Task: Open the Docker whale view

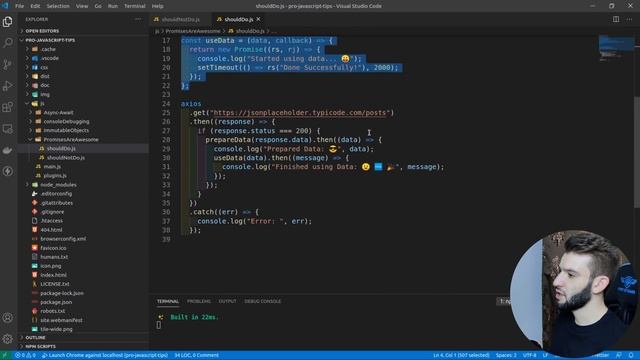Action: (8, 150)
